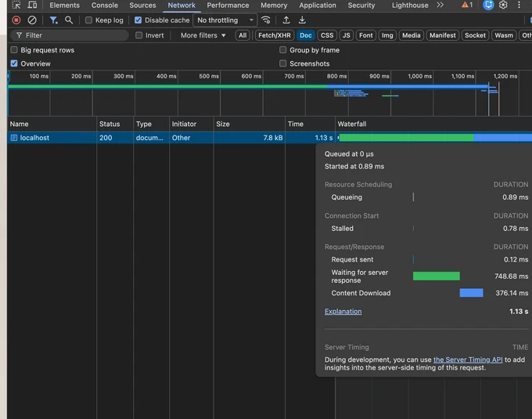
Task: Clear the network log
Action: pos(32,20)
